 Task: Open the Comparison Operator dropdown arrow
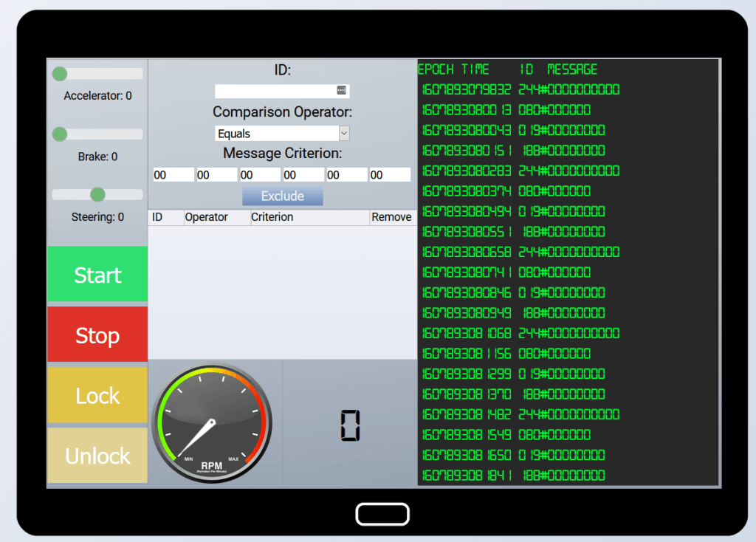[343, 134]
